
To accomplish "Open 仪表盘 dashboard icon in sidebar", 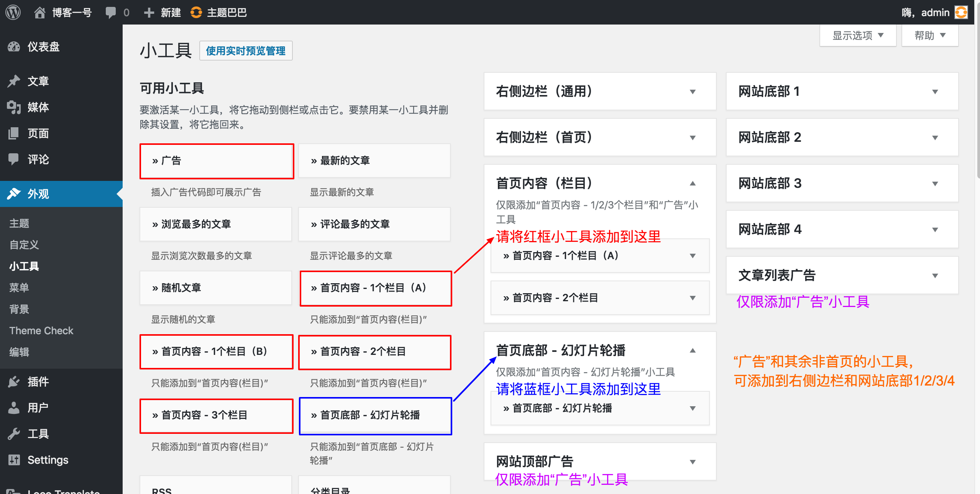I will point(14,47).
